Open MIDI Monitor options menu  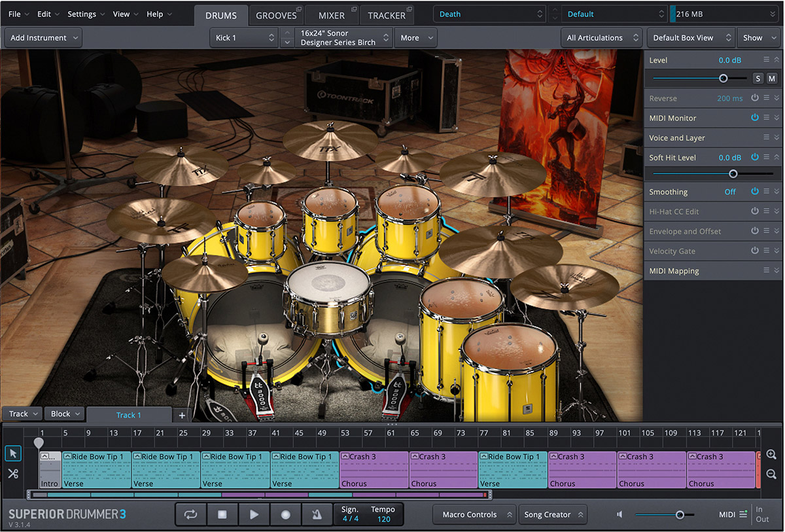tap(767, 118)
